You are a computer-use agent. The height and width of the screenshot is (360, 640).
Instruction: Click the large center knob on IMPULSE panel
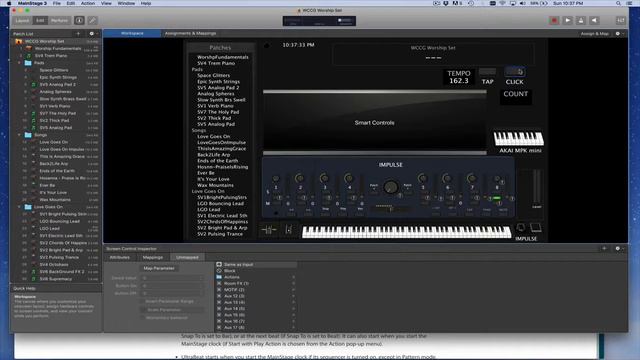(391, 187)
